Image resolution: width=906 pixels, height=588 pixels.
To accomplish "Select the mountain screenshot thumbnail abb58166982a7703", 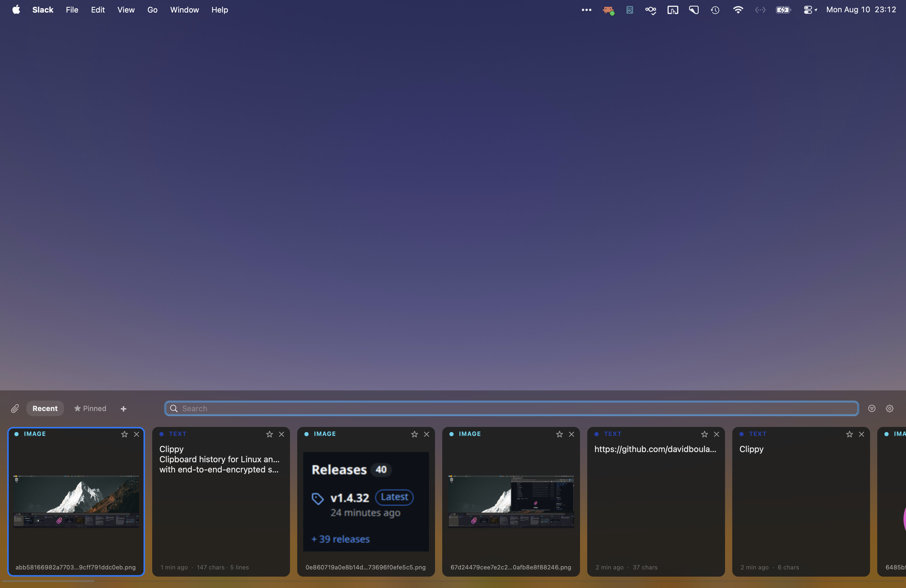I will pos(76,502).
